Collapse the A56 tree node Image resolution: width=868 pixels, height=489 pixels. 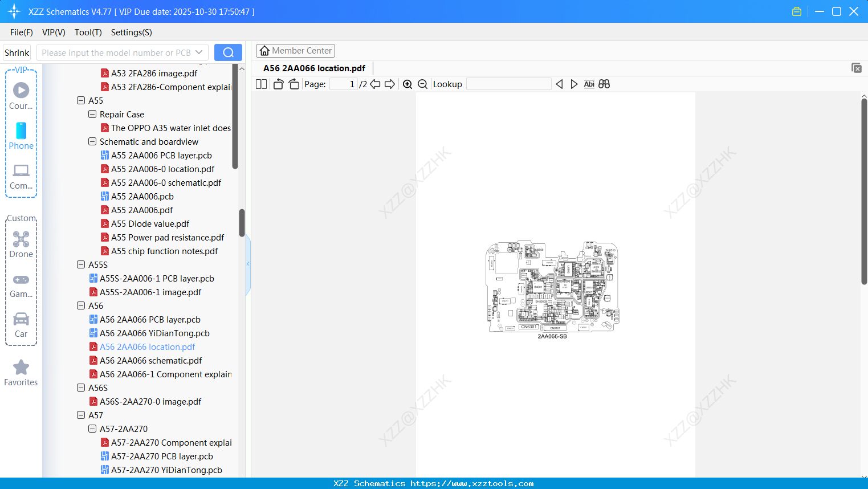click(81, 305)
